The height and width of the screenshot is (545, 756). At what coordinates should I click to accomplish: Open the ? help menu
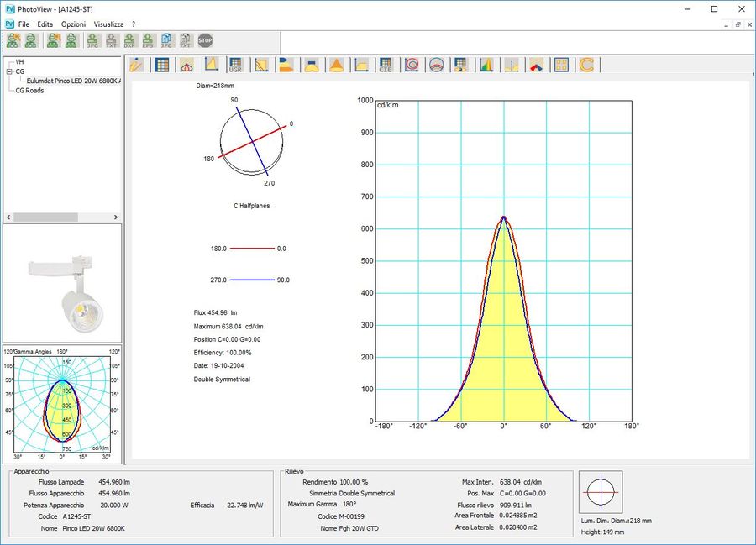point(134,24)
